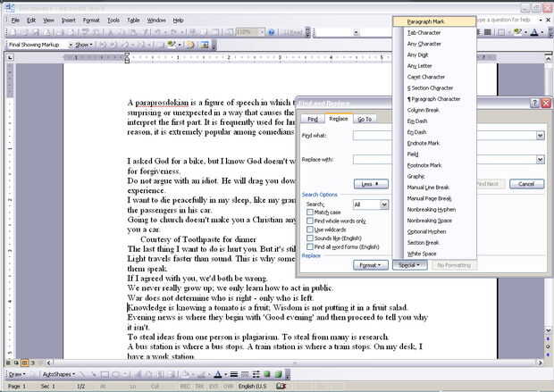The width and height of the screenshot is (554, 392).
Task: Click the Outside Border icon in Formatting toolbar
Action: click(x=501, y=32)
